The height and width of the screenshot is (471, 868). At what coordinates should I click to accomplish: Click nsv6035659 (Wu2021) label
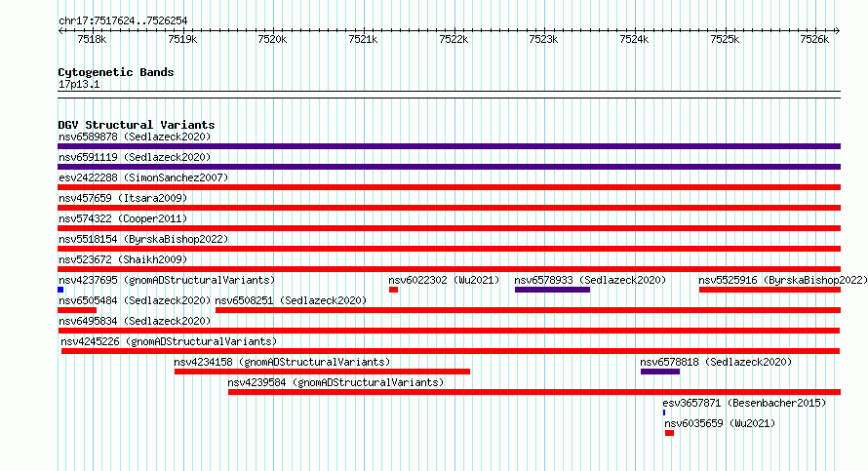point(720,423)
